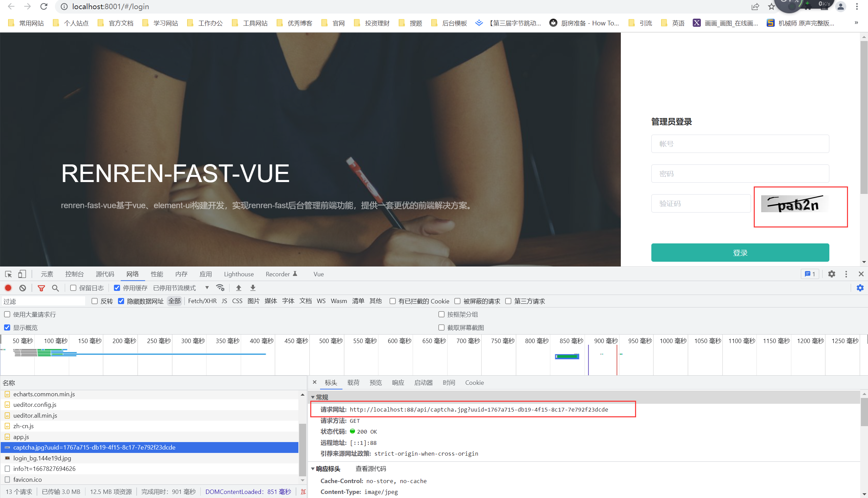Click the 密码 input field
The height and width of the screenshot is (498, 868).
(x=740, y=174)
